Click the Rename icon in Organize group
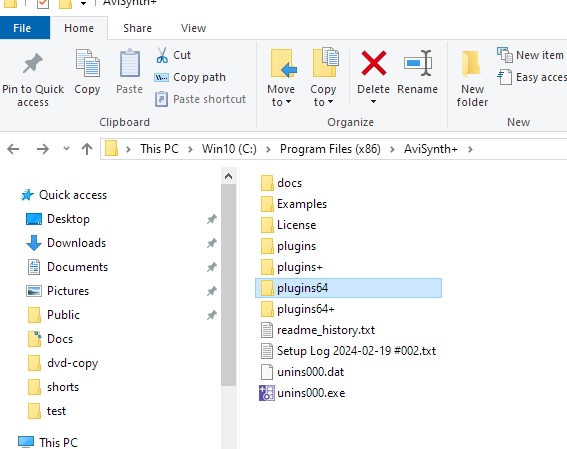Screen dimensions: 567x449 click(418, 63)
